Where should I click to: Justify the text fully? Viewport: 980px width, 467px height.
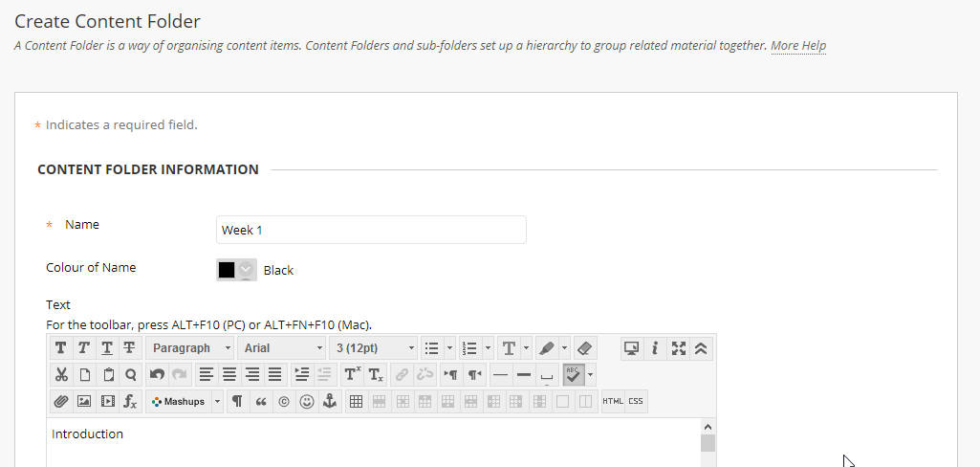click(275, 375)
